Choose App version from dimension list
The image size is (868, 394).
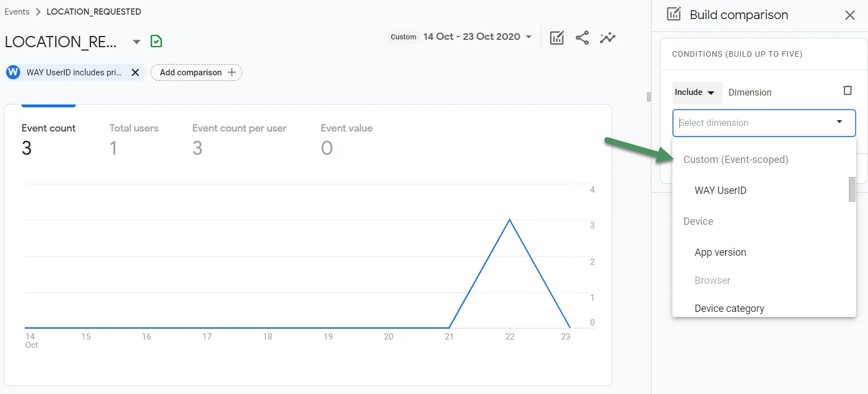(720, 252)
